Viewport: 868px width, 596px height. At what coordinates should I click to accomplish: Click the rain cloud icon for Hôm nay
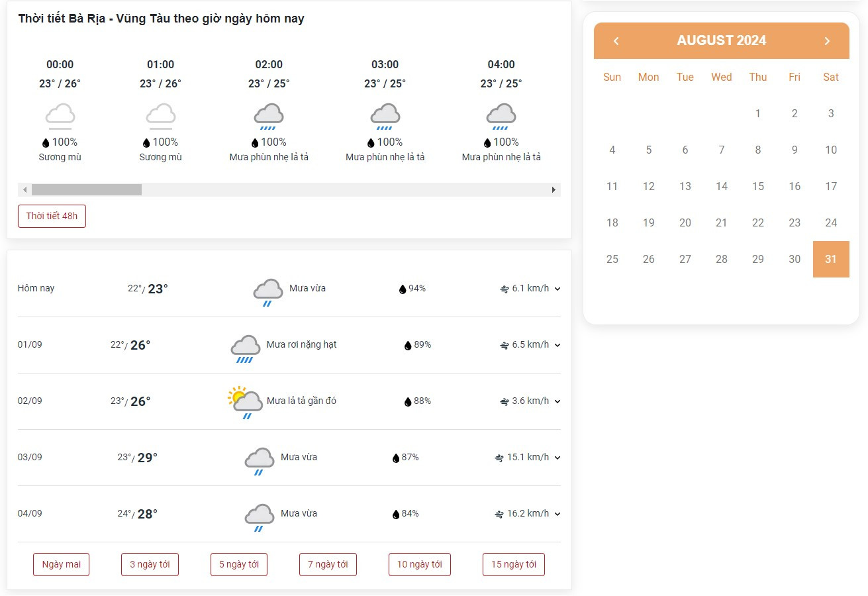268,292
